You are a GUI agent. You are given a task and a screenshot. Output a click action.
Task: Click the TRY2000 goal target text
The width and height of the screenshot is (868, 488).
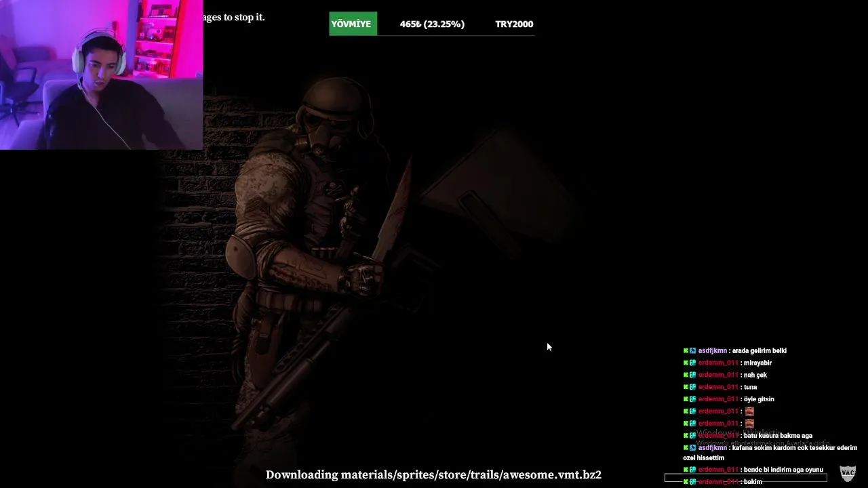point(514,24)
